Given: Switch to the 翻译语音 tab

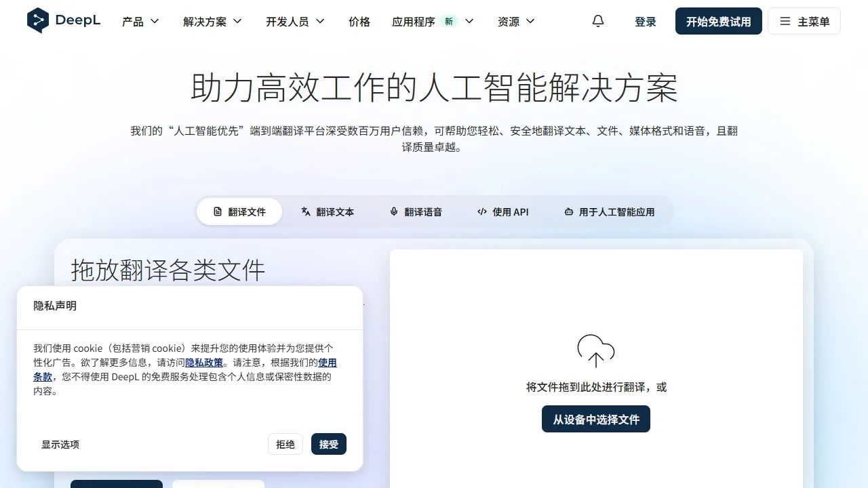Looking at the screenshot, I should click(416, 211).
